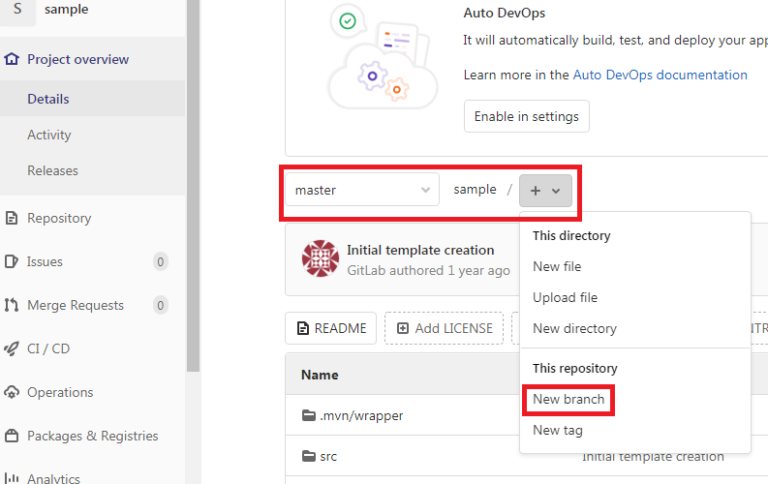Click the Project overview label
The width and height of the screenshot is (768, 484).
point(78,59)
